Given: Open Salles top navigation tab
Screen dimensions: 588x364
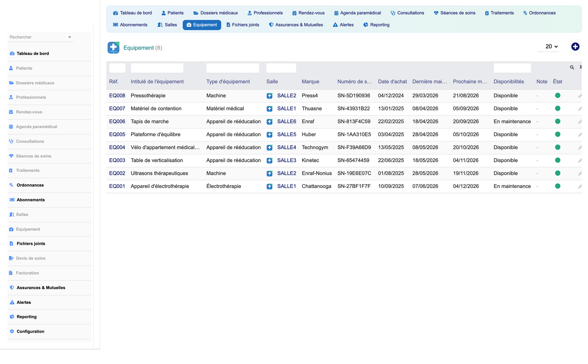Looking at the screenshot, I should click(x=167, y=25).
